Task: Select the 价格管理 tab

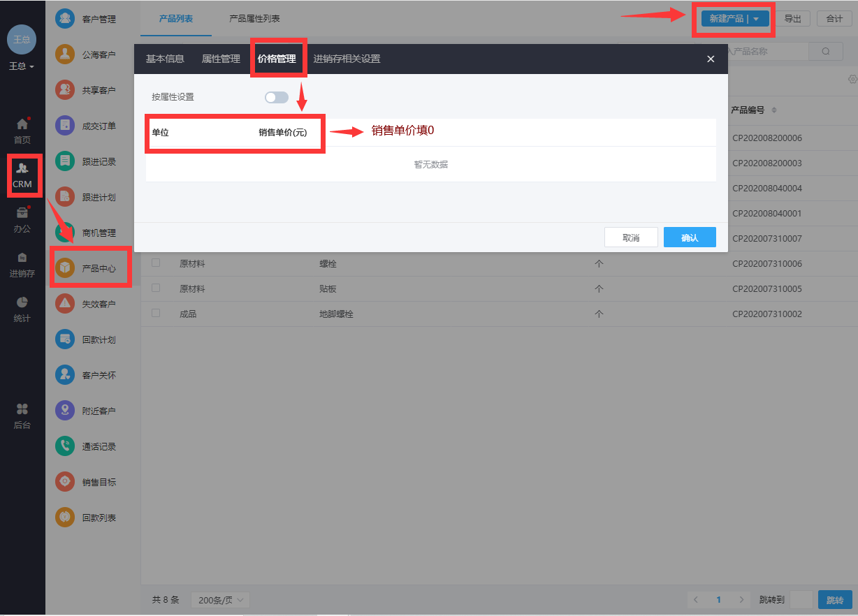Action: coord(277,59)
